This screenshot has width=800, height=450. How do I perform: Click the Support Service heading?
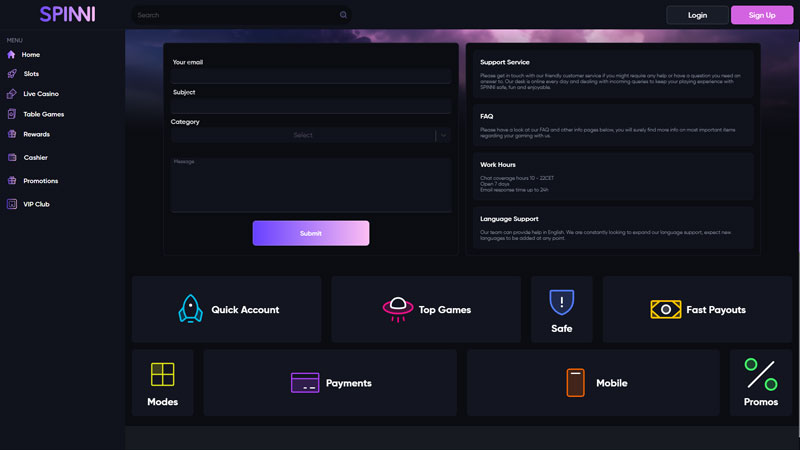tap(505, 62)
